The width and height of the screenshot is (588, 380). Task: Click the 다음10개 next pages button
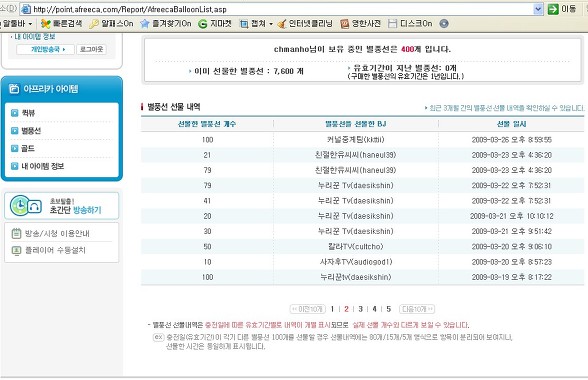pos(417,309)
